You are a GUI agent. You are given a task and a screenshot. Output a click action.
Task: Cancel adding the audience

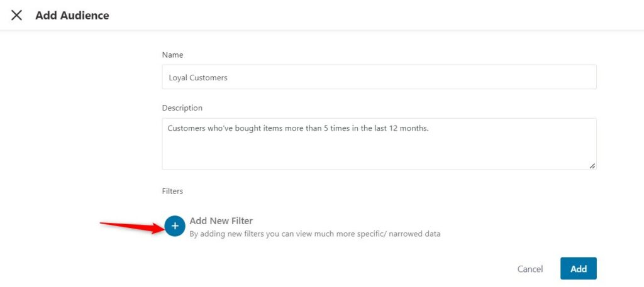pos(530,269)
